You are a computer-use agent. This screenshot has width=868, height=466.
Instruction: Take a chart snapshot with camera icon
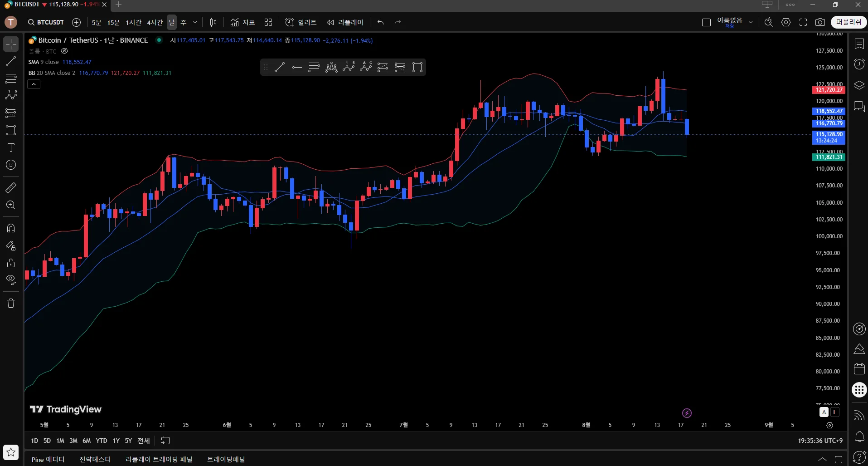click(x=820, y=22)
